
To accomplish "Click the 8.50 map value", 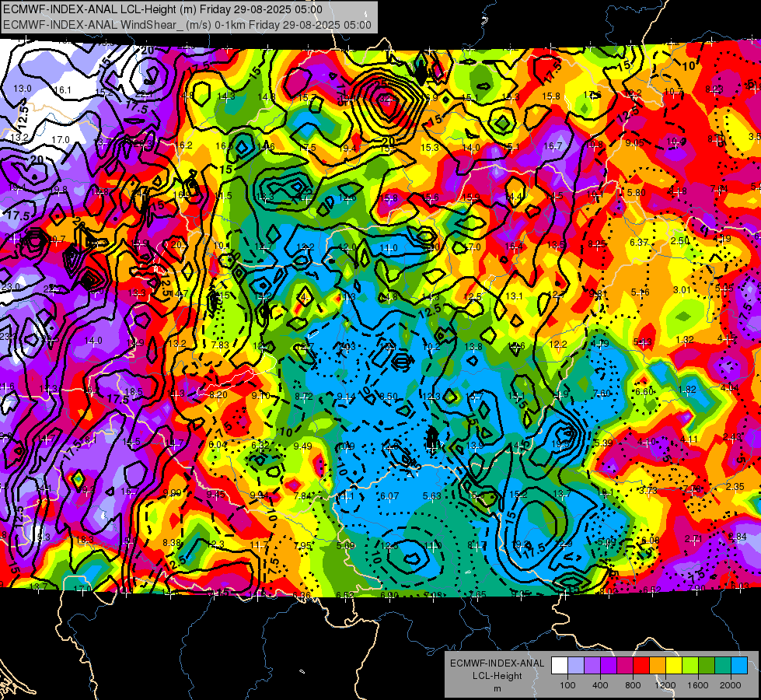I will point(389,397).
